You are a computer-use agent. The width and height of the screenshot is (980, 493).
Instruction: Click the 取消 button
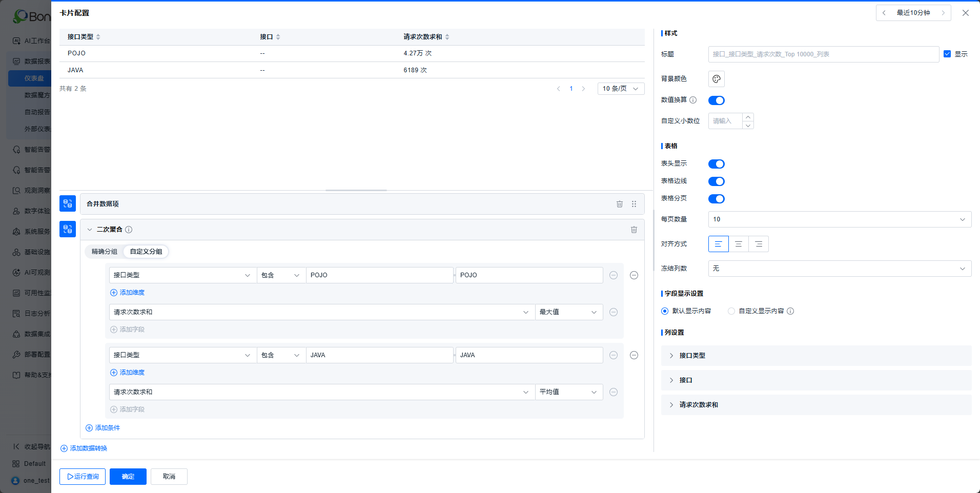coord(169,477)
